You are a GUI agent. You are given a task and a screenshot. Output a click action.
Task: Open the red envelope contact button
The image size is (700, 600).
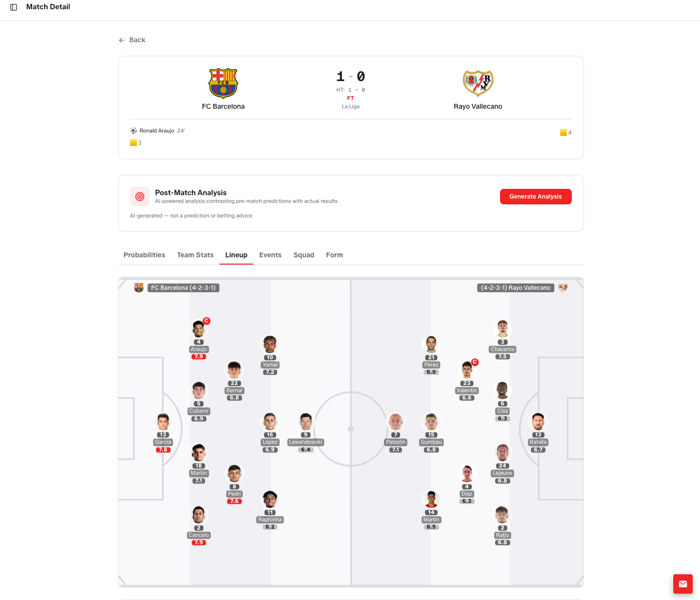click(683, 584)
